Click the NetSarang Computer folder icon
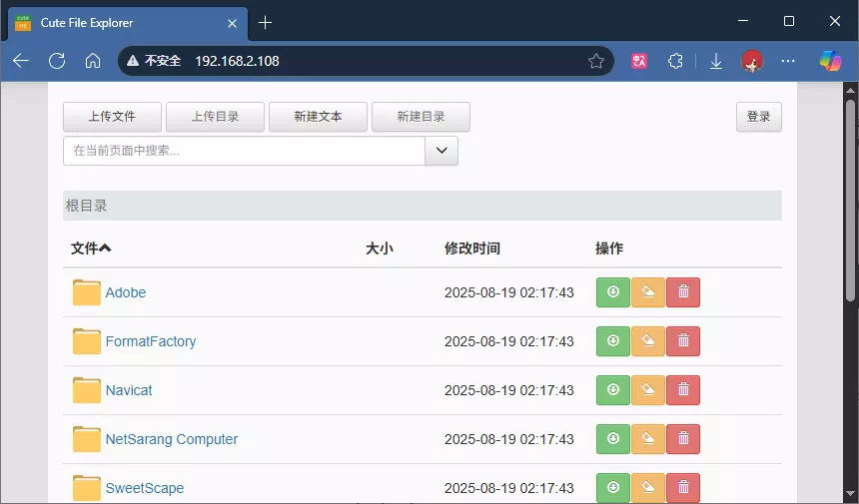Image resolution: width=859 pixels, height=504 pixels. click(87, 439)
